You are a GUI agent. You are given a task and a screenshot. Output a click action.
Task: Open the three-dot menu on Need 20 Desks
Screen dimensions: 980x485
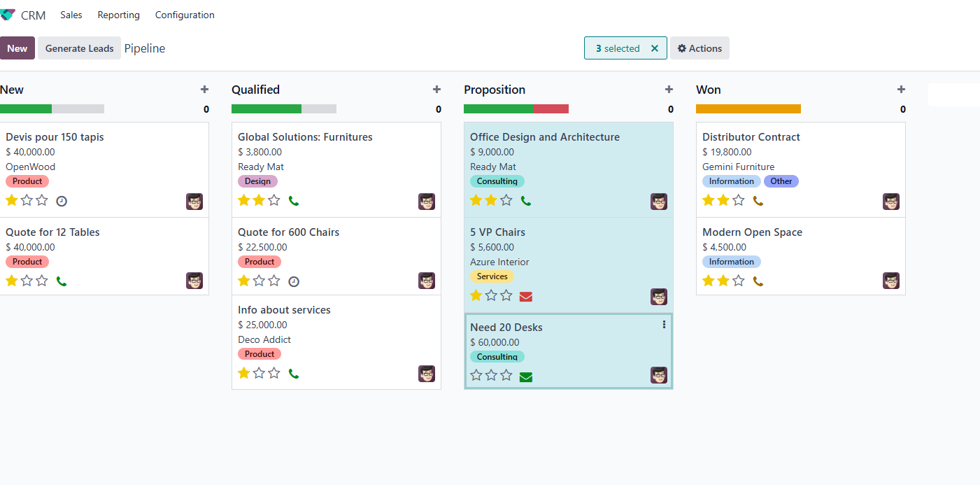pyautogui.click(x=664, y=325)
